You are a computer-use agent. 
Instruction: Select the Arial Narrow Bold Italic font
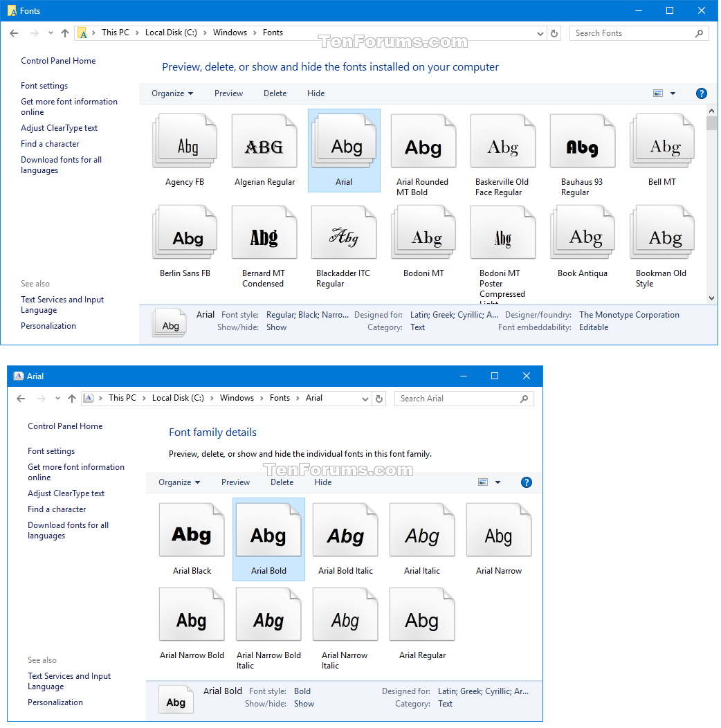(x=268, y=615)
